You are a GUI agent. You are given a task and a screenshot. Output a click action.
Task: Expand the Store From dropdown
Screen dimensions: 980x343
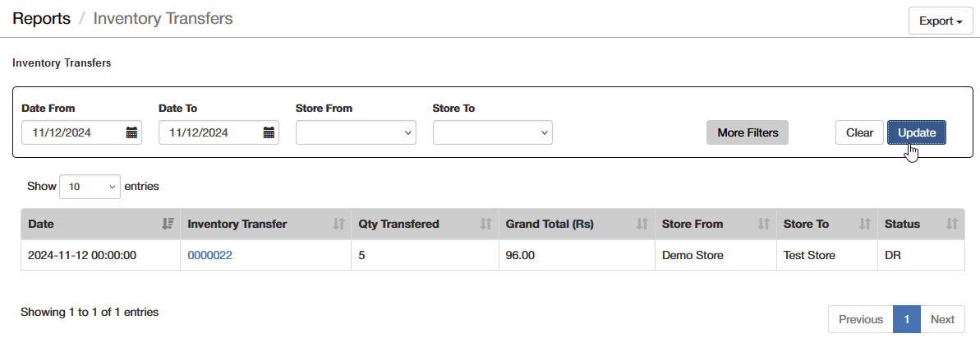[356, 132]
